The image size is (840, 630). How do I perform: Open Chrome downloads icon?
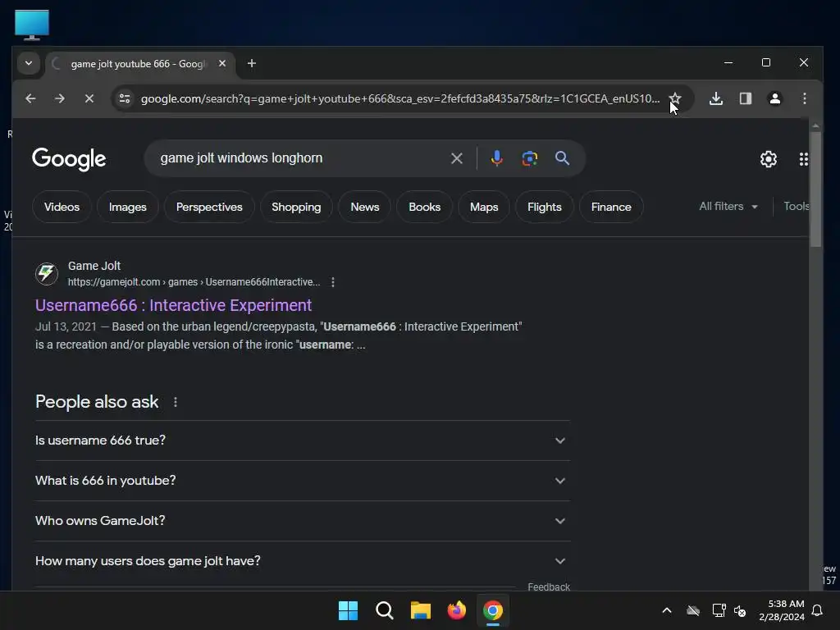pyautogui.click(x=716, y=98)
